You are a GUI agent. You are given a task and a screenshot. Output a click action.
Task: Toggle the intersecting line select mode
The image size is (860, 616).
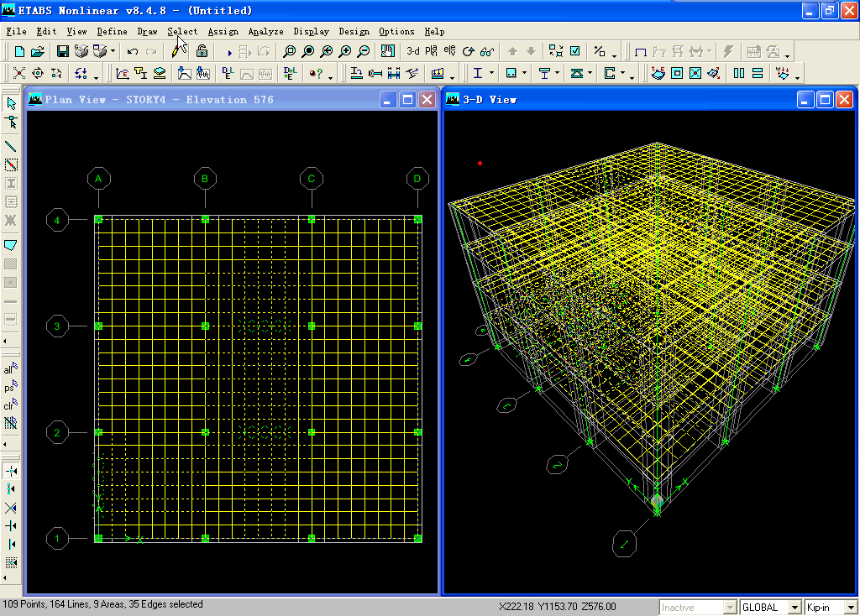[x=10, y=423]
